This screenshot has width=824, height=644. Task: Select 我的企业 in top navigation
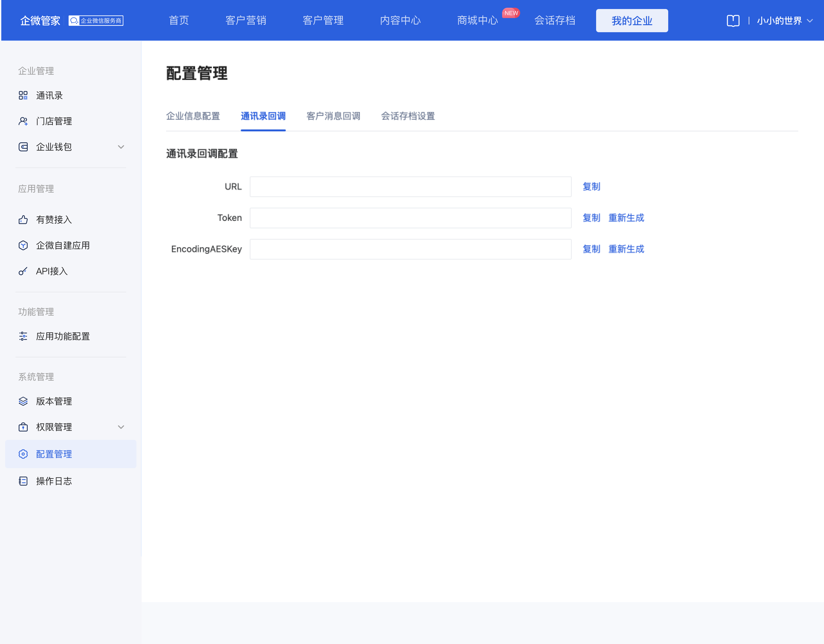coord(632,20)
